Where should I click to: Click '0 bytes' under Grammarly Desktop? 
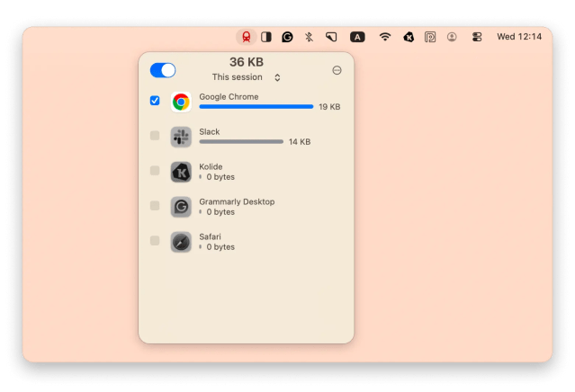(220, 212)
